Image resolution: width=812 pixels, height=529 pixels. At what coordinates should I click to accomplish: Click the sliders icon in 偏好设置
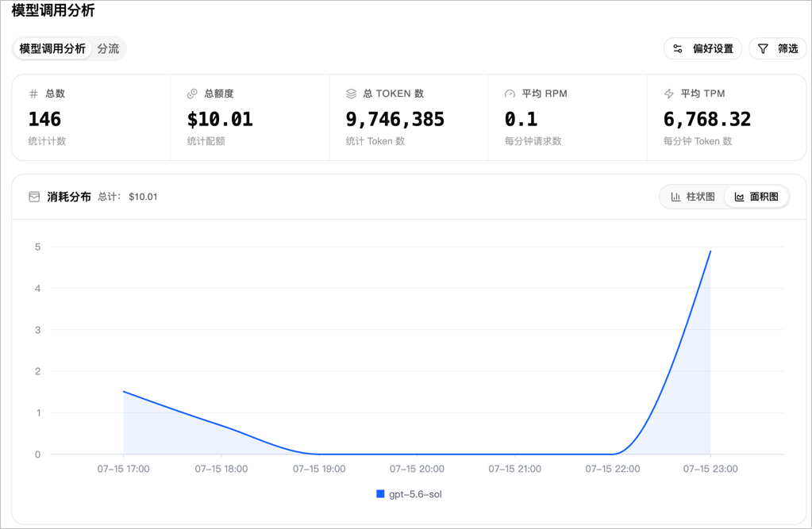(x=677, y=48)
